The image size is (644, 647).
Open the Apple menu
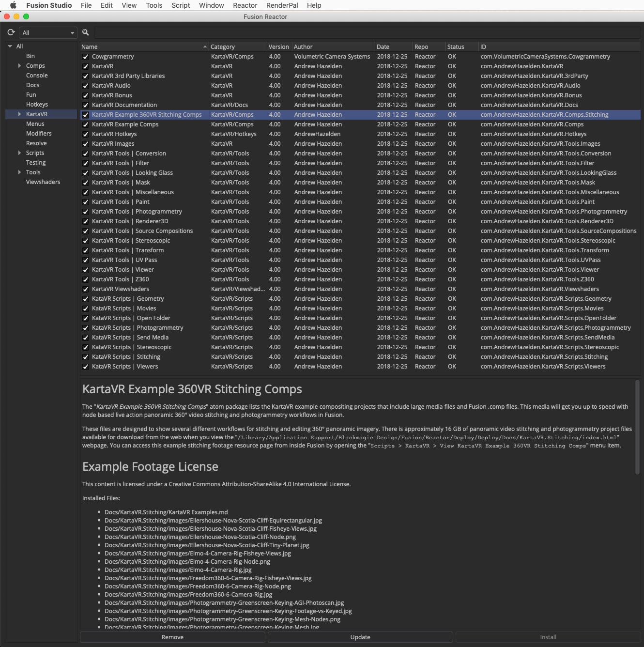coord(13,5)
